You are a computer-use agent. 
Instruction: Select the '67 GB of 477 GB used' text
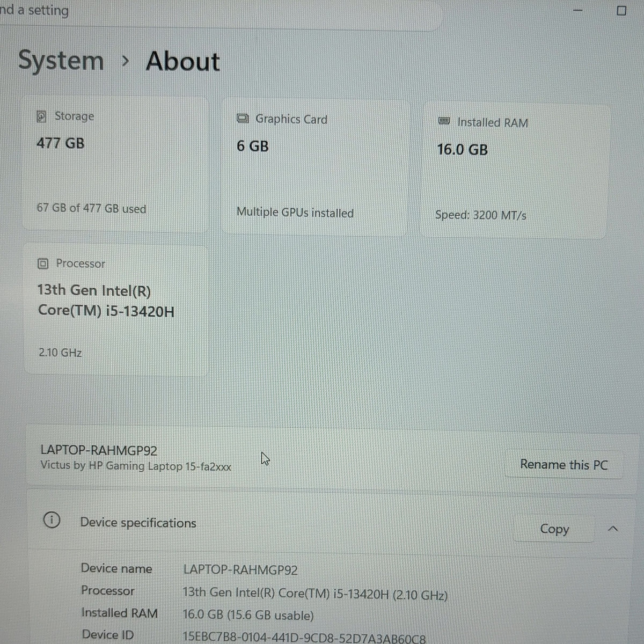pyautogui.click(x=91, y=208)
